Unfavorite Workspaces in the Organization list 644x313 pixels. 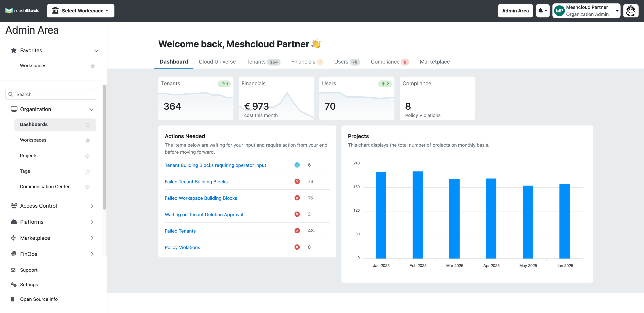88,140
